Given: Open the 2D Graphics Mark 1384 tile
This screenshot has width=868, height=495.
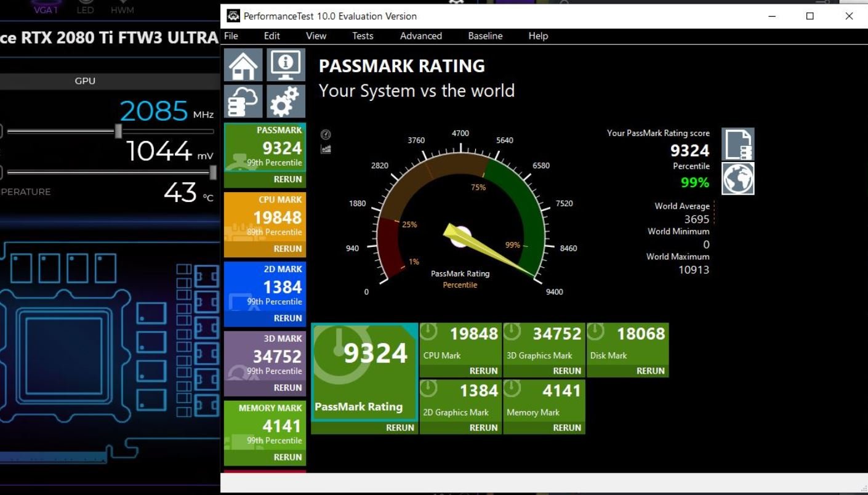Looking at the screenshot, I should tap(460, 400).
